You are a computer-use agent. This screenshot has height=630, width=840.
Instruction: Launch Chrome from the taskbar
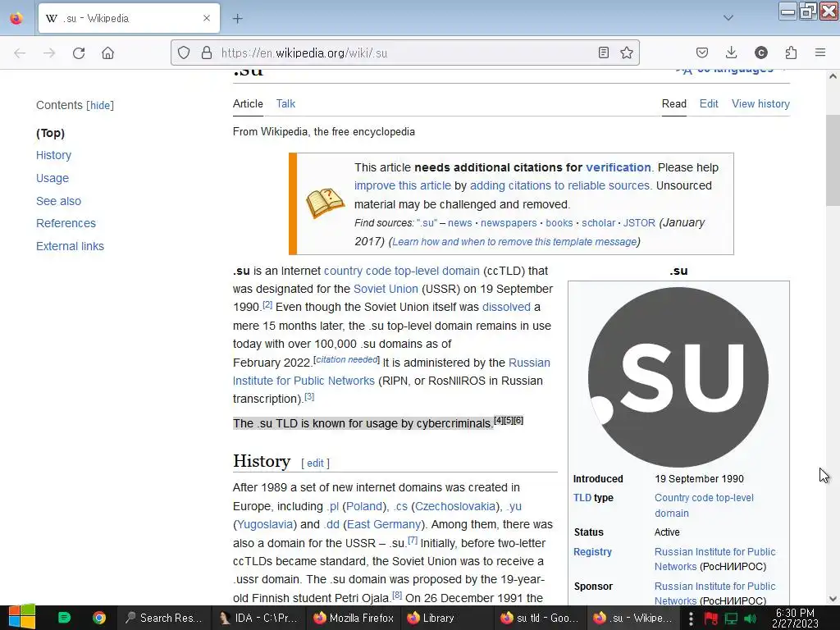point(98,618)
